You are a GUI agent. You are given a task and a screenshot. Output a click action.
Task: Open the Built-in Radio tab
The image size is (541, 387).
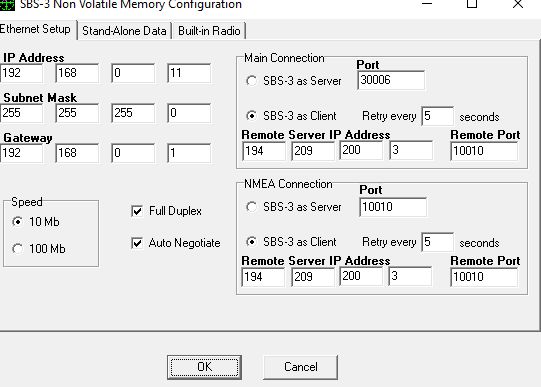coord(209,31)
